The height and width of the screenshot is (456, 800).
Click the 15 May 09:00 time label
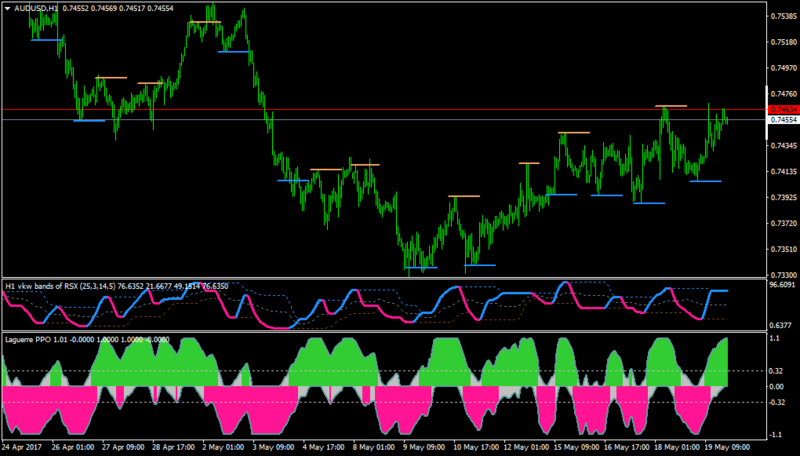[x=577, y=447]
